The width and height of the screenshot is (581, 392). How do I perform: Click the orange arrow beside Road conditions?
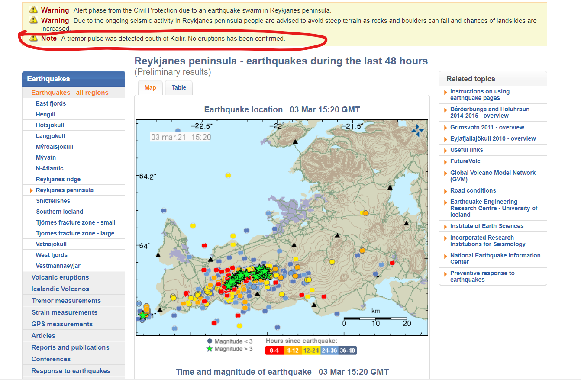pos(445,191)
